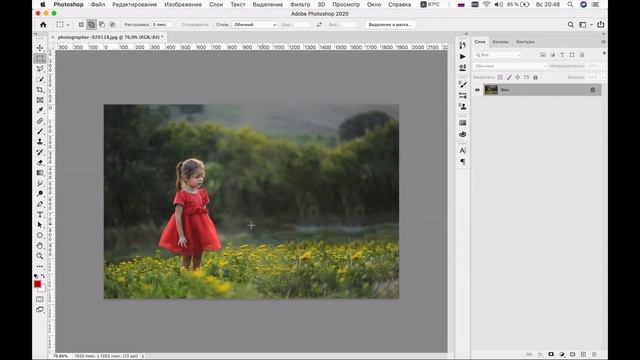Change the screen mode

point(40,310)
